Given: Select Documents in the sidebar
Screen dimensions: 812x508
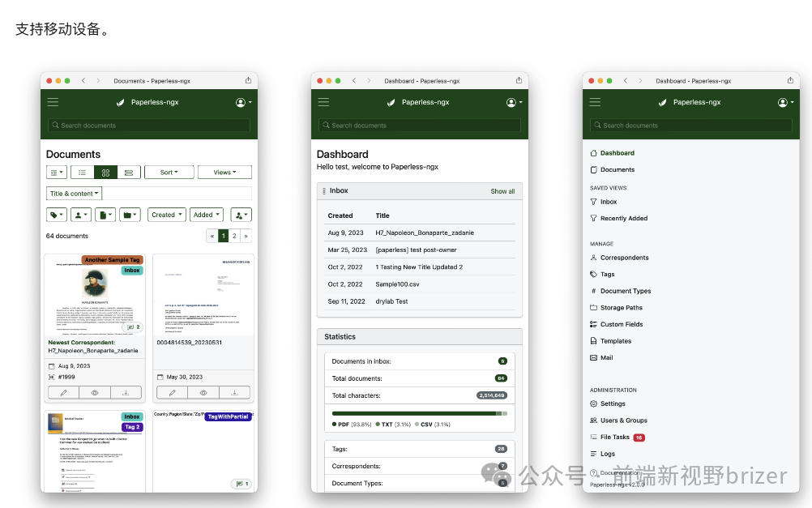Looking at the screenshot, I should (612, 170).
